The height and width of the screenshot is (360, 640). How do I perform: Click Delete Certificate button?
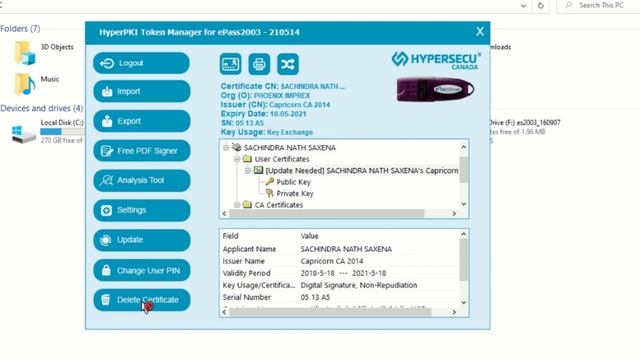tap(141, 300)
